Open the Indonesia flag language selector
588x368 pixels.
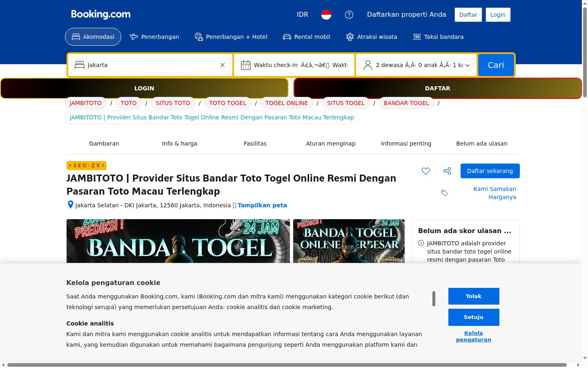(x=326, y=15)
